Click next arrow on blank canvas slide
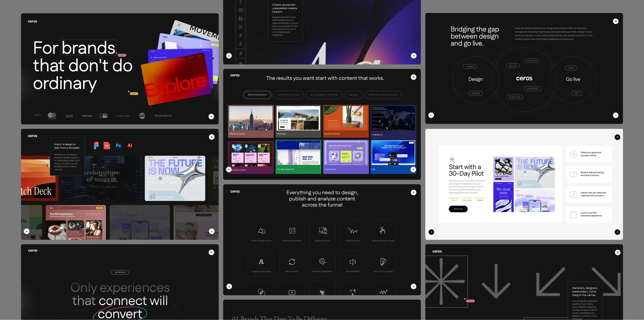The image size is (644, 320). point(414,56)
